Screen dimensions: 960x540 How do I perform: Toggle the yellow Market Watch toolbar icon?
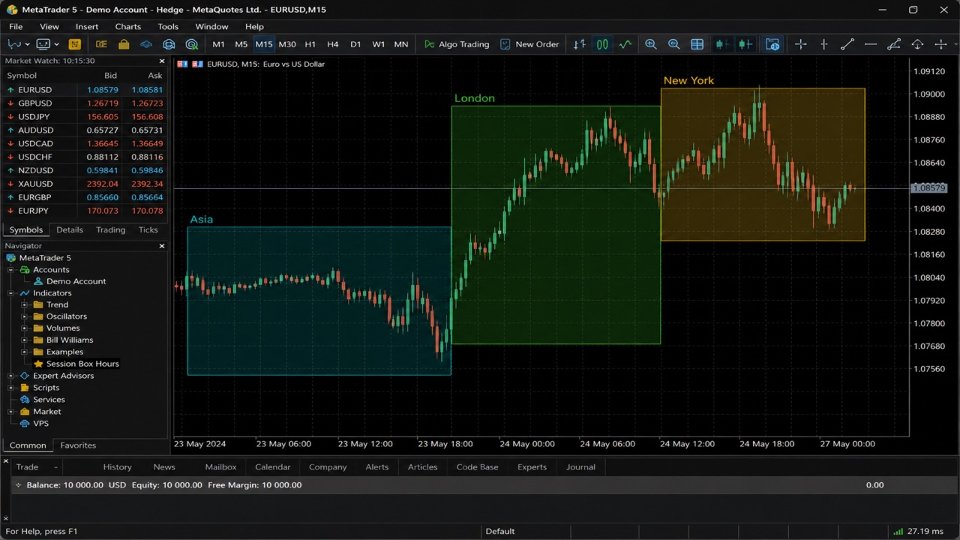[75, 44]
